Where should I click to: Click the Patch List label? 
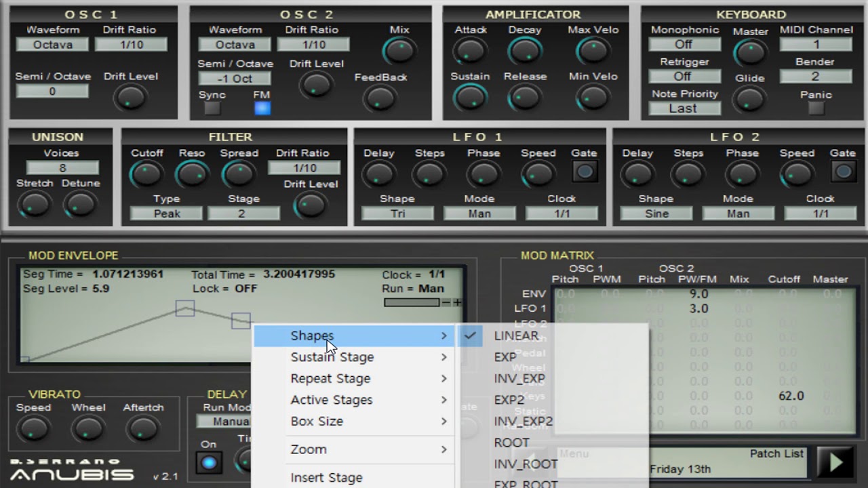pyautogui.click(x=776, y=453)
